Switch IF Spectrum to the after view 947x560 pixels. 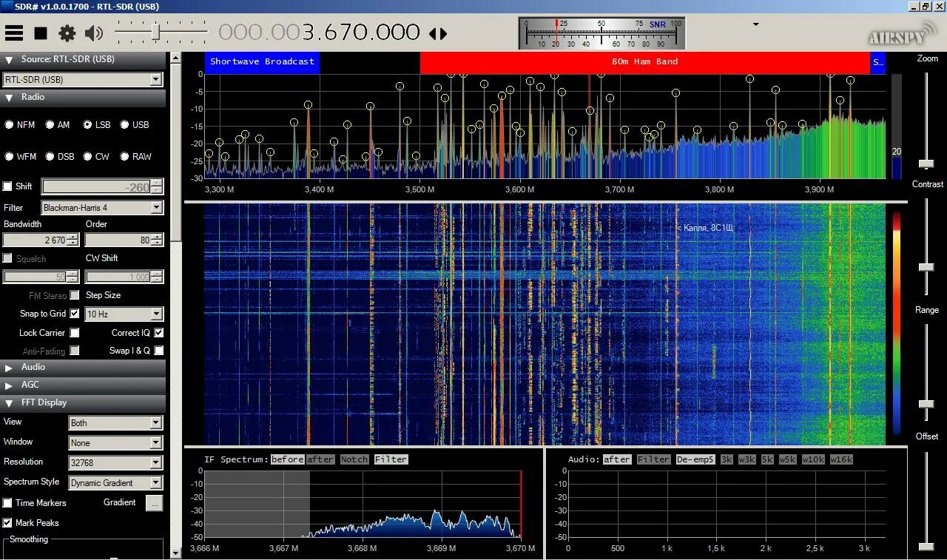[321, 459]
